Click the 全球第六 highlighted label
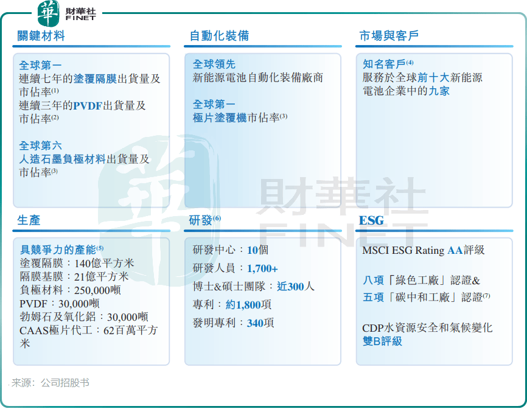Image resolution: width=527 pixels, height=420 pixels. pyautogui.click(x=40, y=146)
